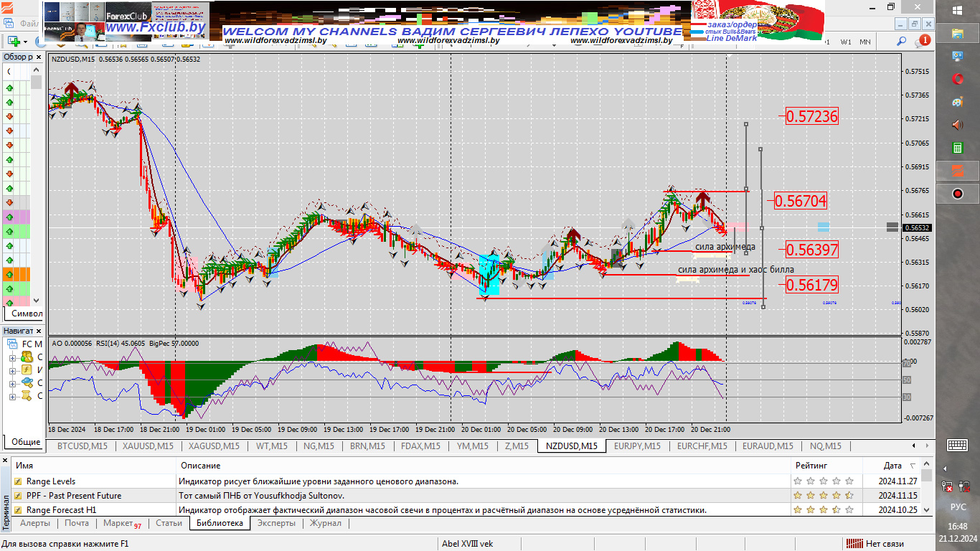Open the green calculator taskbar icon
This screenshot has height=551, width=980.
tap(957, 148)
